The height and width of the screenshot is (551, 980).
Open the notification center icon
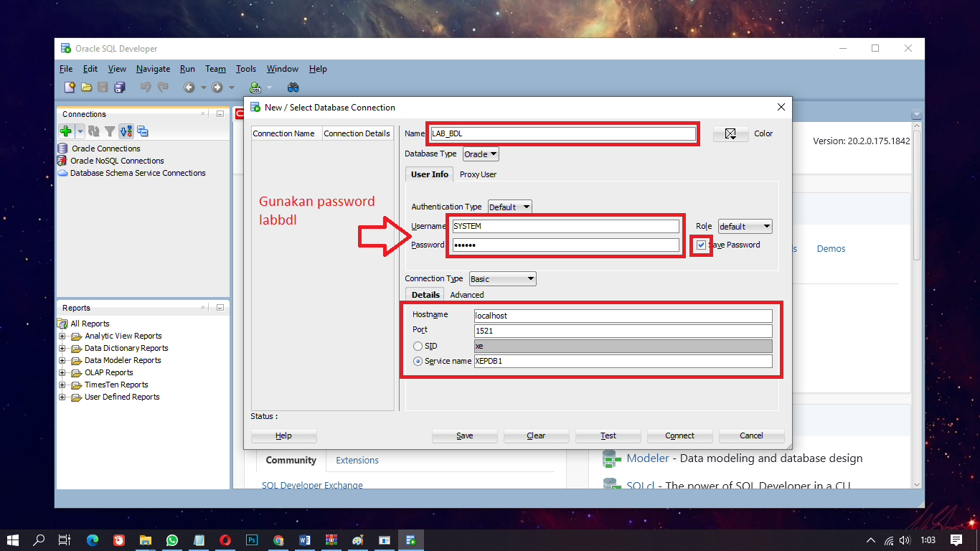point(956,540)
